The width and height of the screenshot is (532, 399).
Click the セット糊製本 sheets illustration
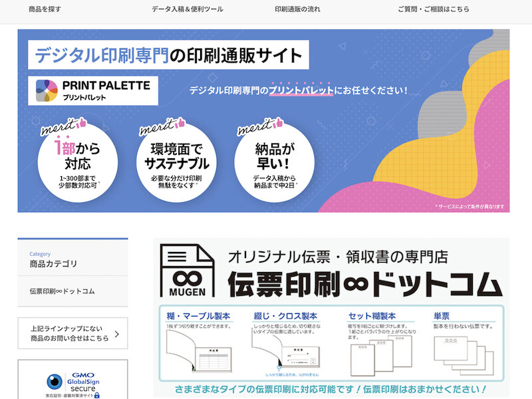(381, 356)
